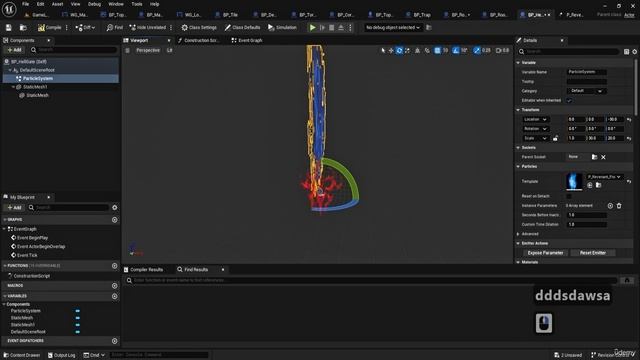Add a new variable in My Blueprint

[115, 296]
